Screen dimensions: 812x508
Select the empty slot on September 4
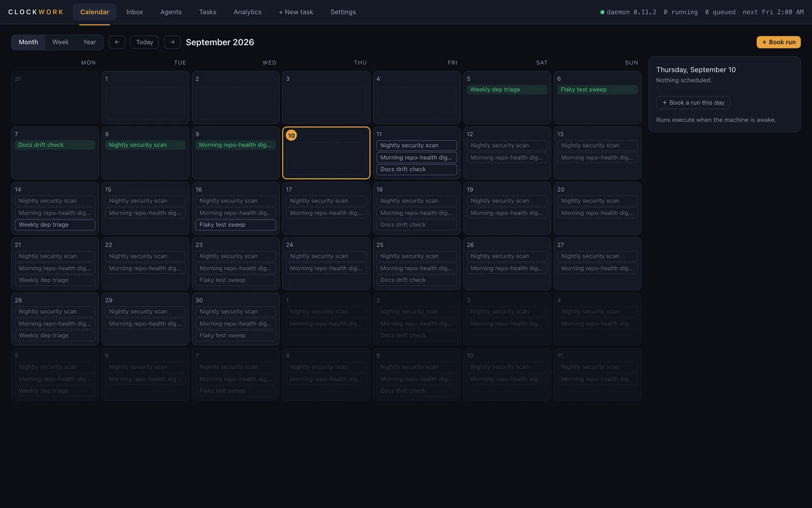417,103
